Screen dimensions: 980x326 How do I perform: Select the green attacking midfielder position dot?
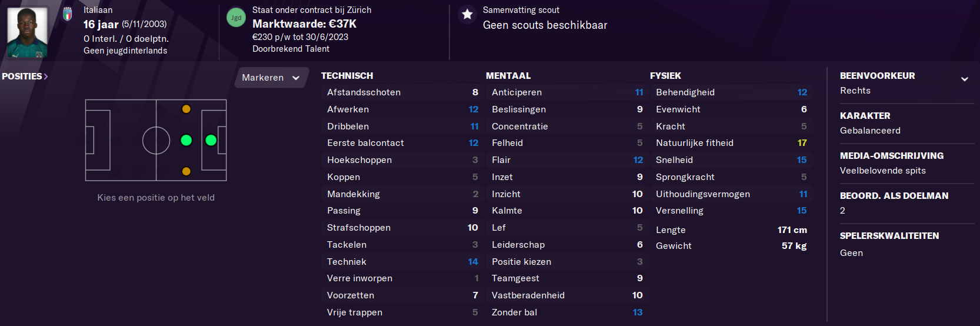pyautogui.click(x=186, y=140)
